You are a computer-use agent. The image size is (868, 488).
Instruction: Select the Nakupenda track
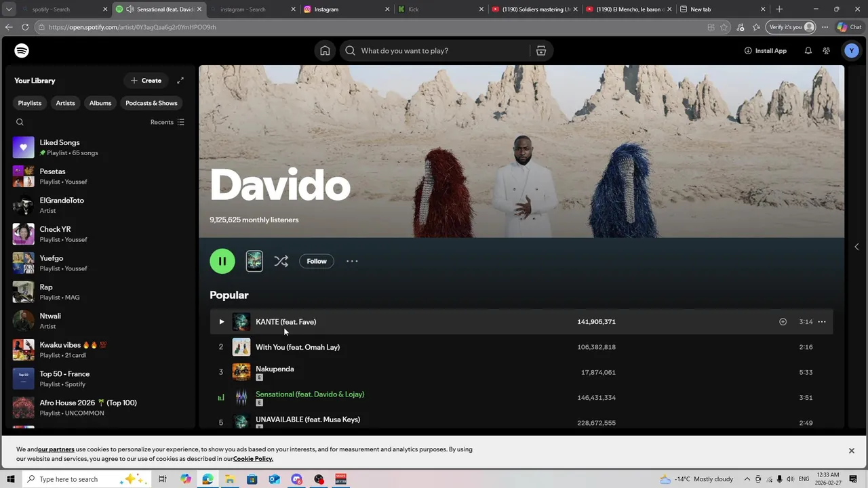[521, 372]
